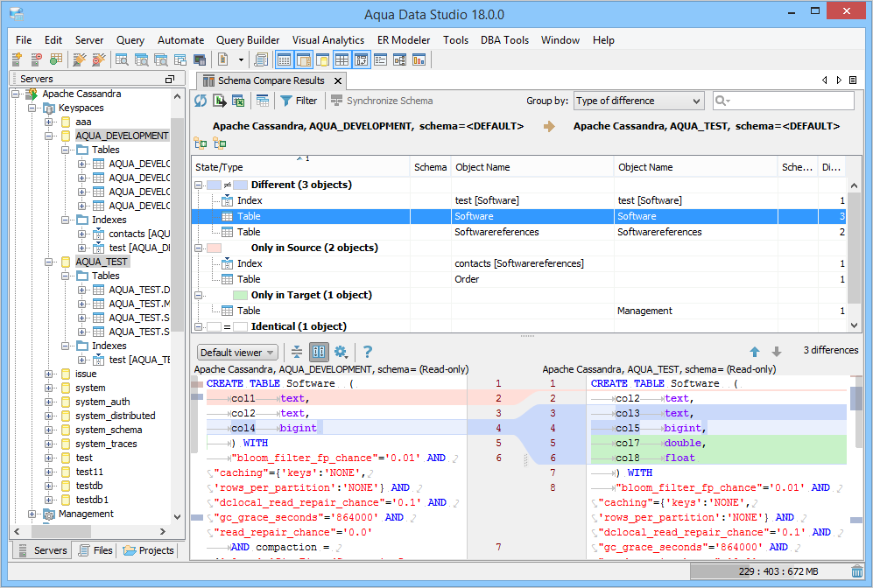This screenshot has width=873, height=588.
Task: Click the first expand-tree icon above State/Type
Action: click(x=201, y=143)
